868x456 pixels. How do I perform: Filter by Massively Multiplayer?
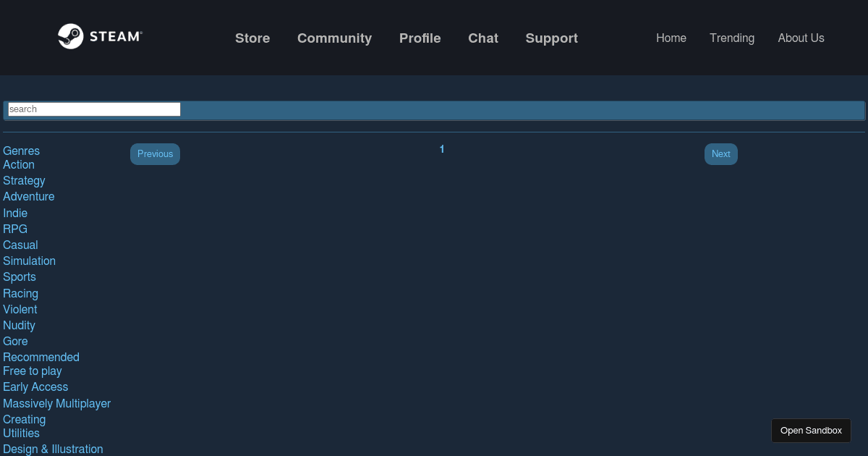[57, 403]
